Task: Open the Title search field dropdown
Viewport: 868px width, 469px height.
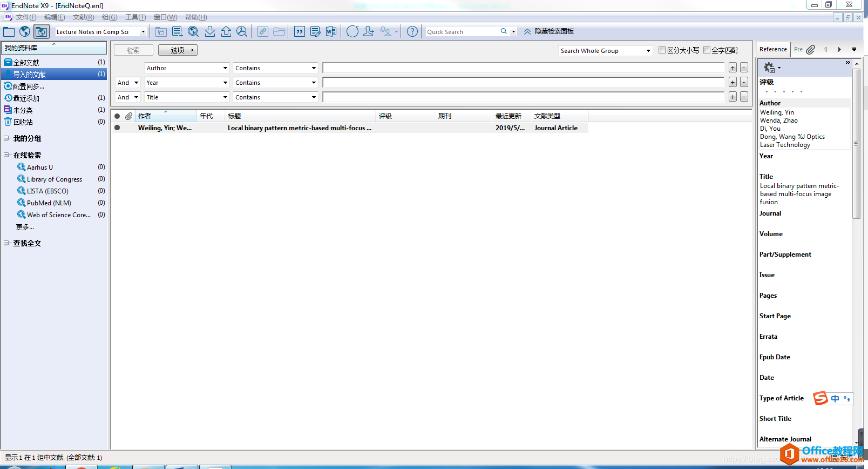Action: click(187, 97)
